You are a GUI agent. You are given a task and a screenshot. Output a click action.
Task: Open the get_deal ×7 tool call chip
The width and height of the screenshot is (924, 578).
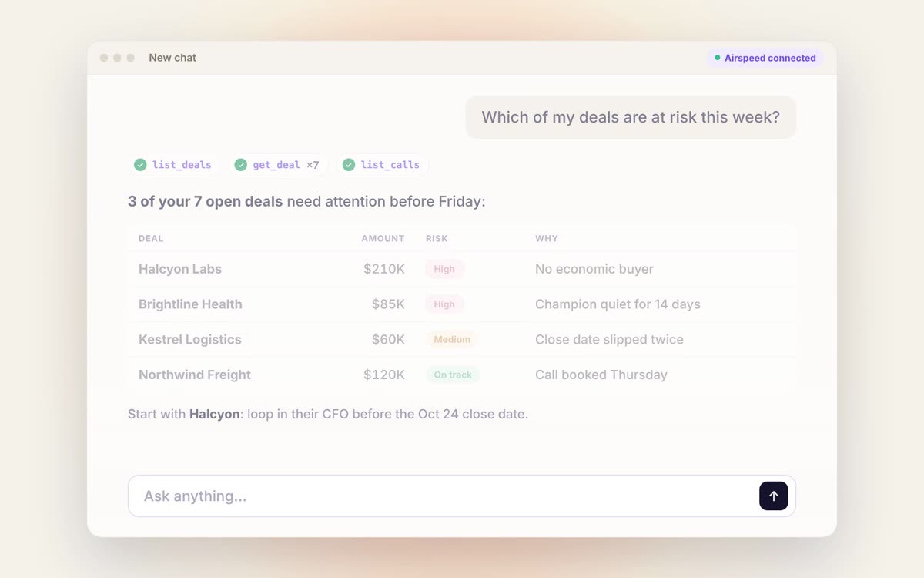coord(277,164)
